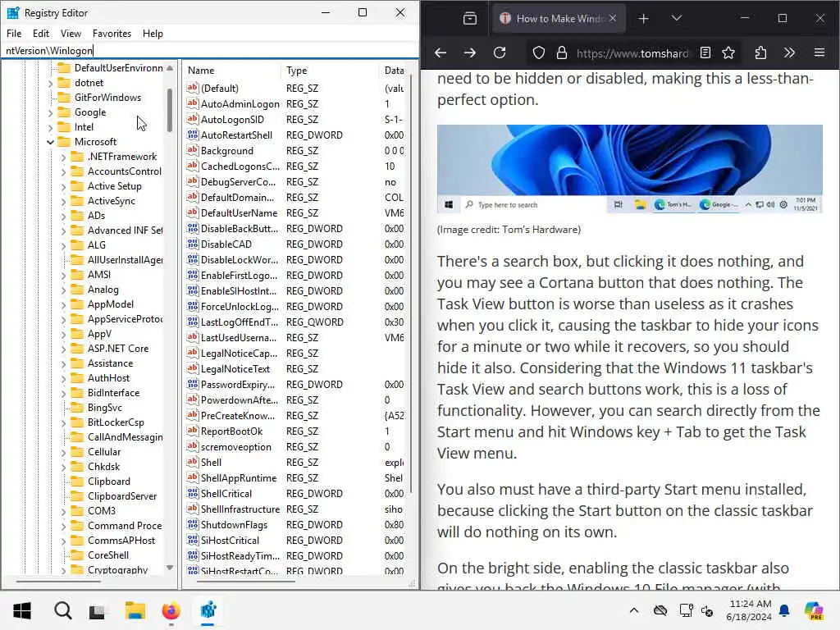
Task: Expand the Google registry key
Action: tap(50, 112)
